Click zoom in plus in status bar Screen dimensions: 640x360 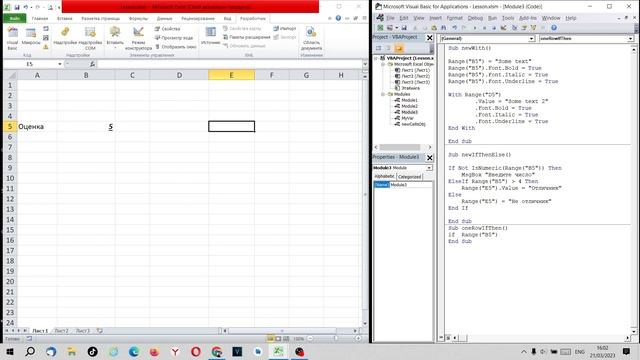point(358,339)
